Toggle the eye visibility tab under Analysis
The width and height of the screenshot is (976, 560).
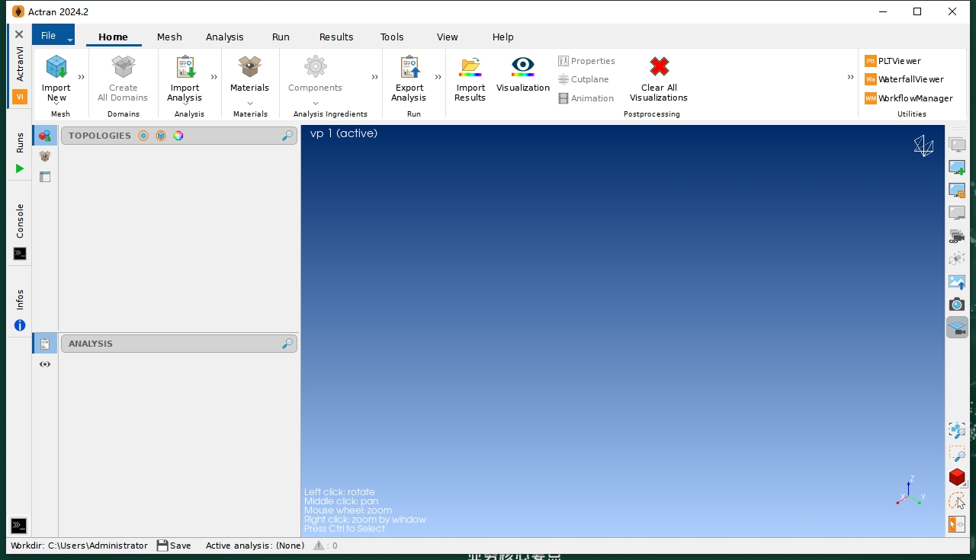point(45,364)
